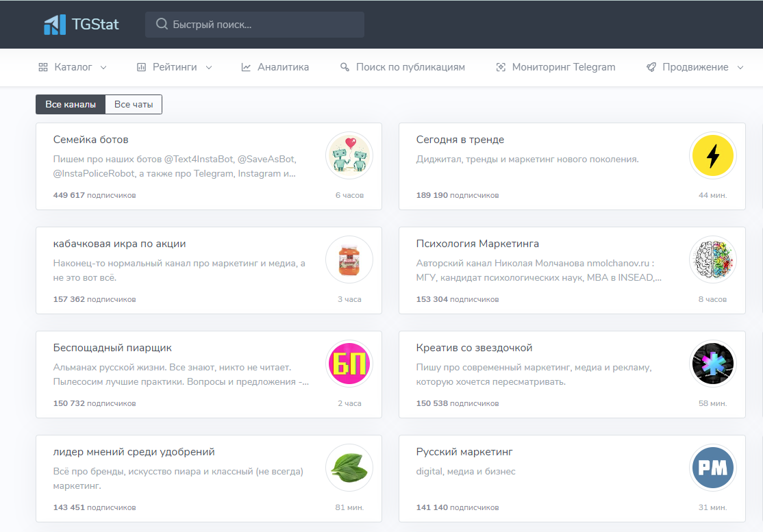Select the Все каналы toggle

click(71, 105)
